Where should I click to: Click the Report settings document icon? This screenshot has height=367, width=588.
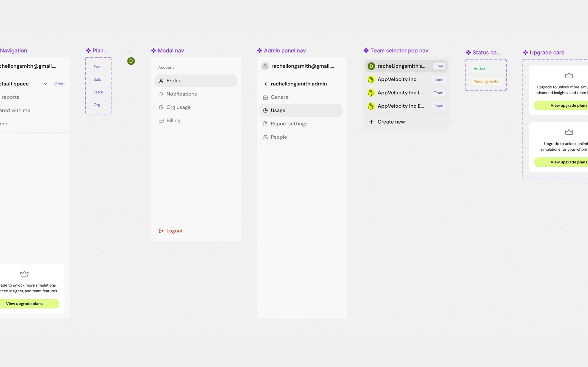pyautogui.click(x=265, y=124)
